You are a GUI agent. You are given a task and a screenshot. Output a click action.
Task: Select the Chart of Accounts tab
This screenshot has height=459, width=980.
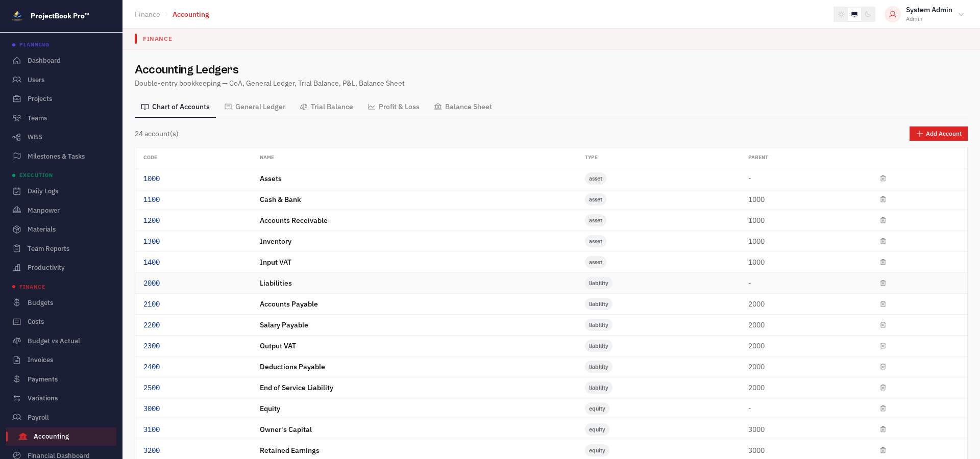click(175, 107)
